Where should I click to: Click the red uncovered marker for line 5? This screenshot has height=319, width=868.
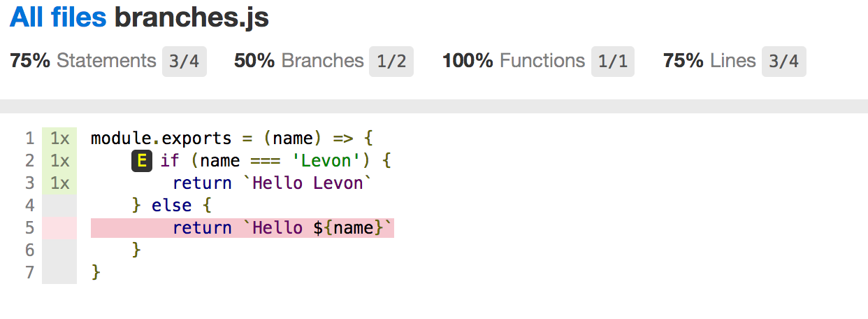59,228
